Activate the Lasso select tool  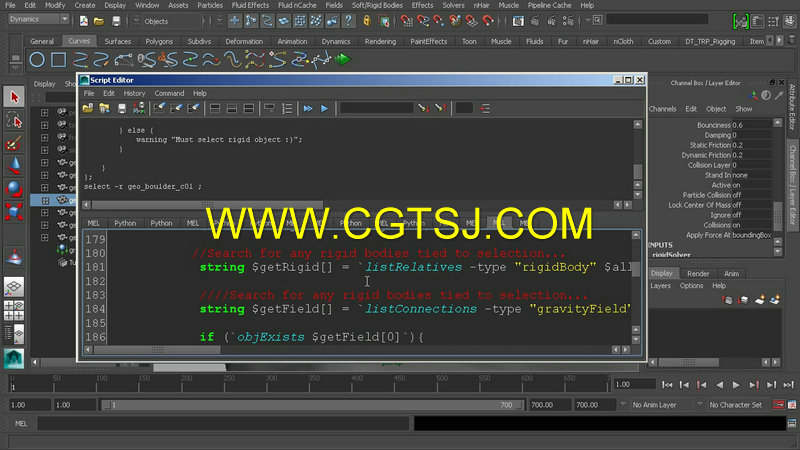14,120
